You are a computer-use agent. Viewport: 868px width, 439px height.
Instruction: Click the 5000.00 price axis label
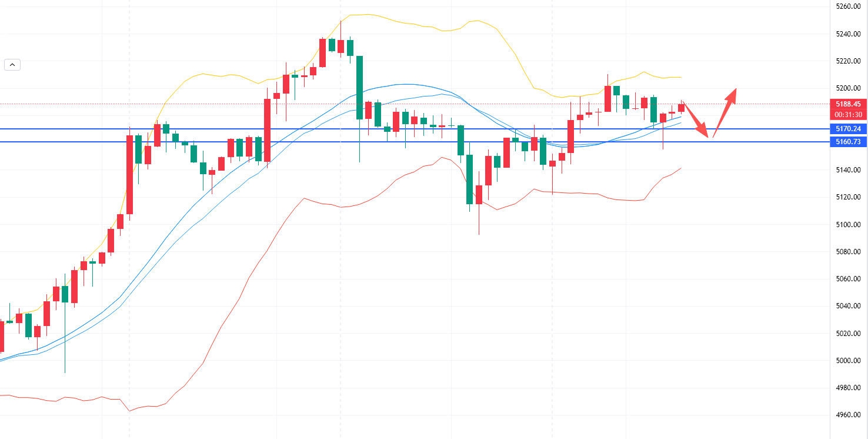pyautogui.click(x=848, y=361)
